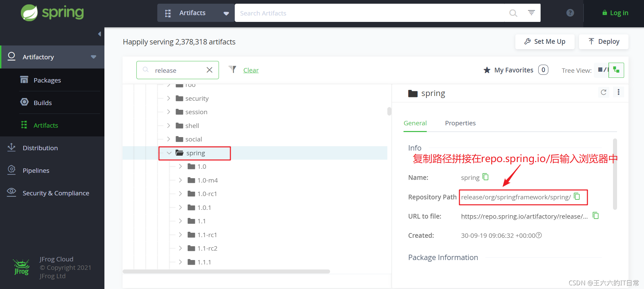This screenshot has width=644, height=289.
Task: Switch to the Properties tab
Action: pos(460,123)
